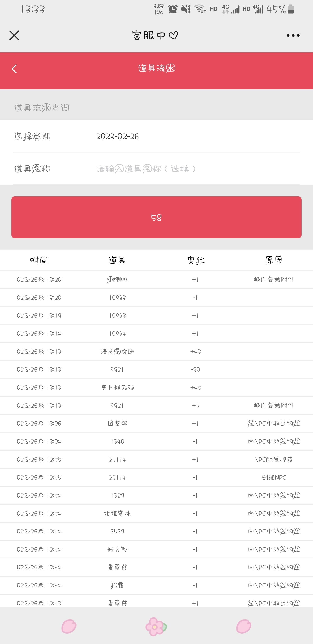This screenshot has width=313, height=644.
Task: Select the 原因 column header
Action: [x=274, y=260]
